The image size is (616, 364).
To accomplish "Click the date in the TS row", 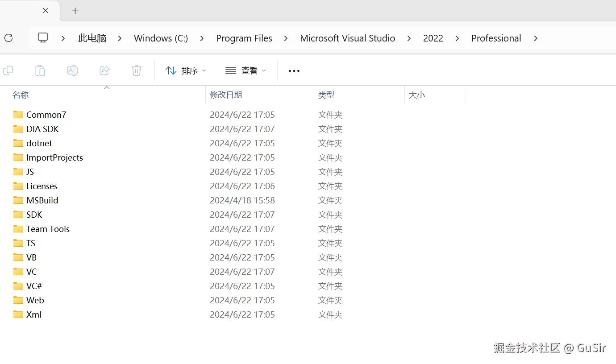I will tap(242, 243).
